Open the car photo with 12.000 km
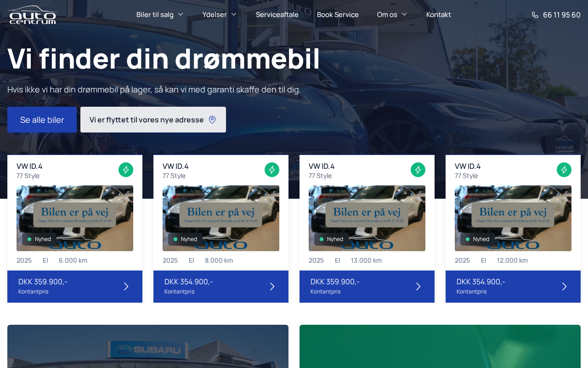This screenshot has height=368, width=588. coord(513,218)
